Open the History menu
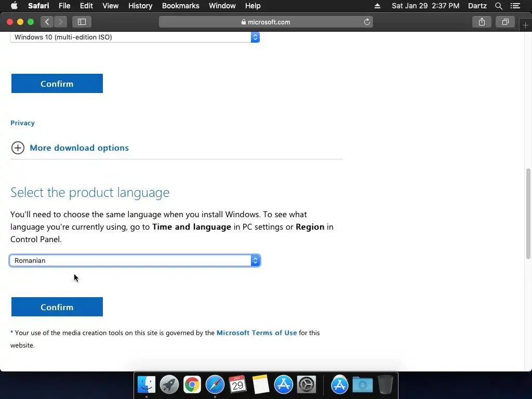 pyautogui.click(x=140, y=6)
